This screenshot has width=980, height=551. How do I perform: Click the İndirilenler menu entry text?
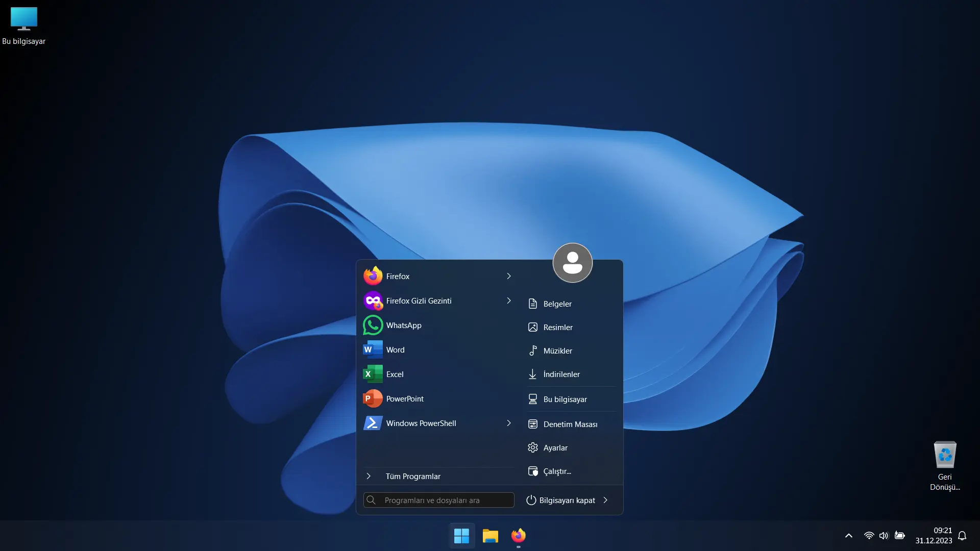tap(561, 374)
